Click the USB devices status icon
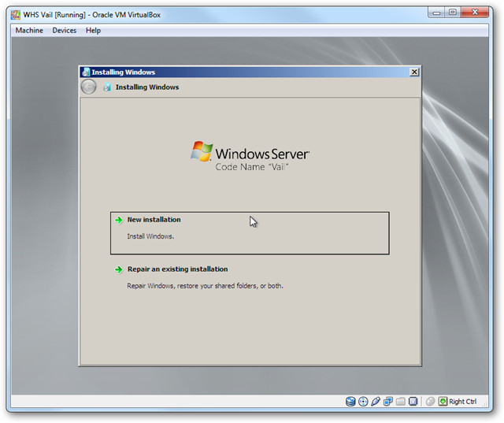This screenshot has height=423, width=504. click(x=376, y=402)
